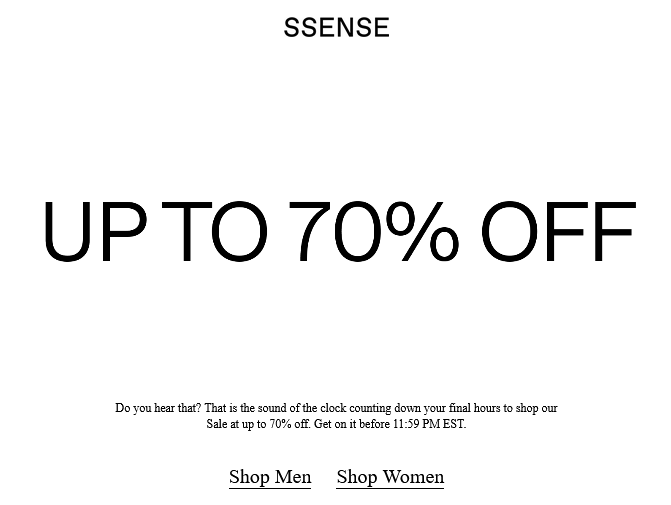Click the '11:59 PM EST' deadline text
Screen dimensions: 671x505
click(429, 424)
